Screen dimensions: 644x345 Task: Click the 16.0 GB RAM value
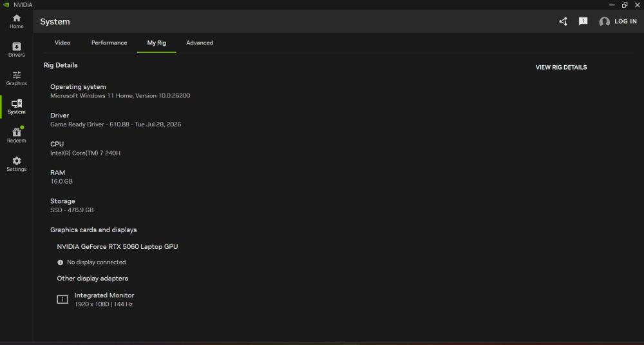[x=61, y=181]
